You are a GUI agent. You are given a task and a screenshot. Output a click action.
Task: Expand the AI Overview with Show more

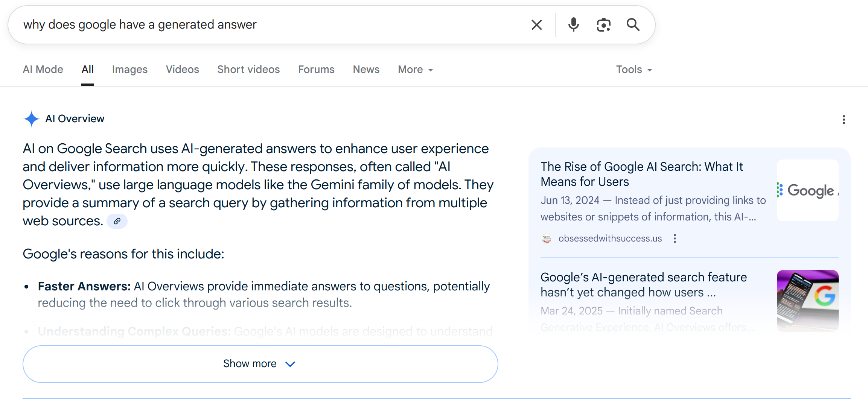pyautogui.click(x=260, y=364)
